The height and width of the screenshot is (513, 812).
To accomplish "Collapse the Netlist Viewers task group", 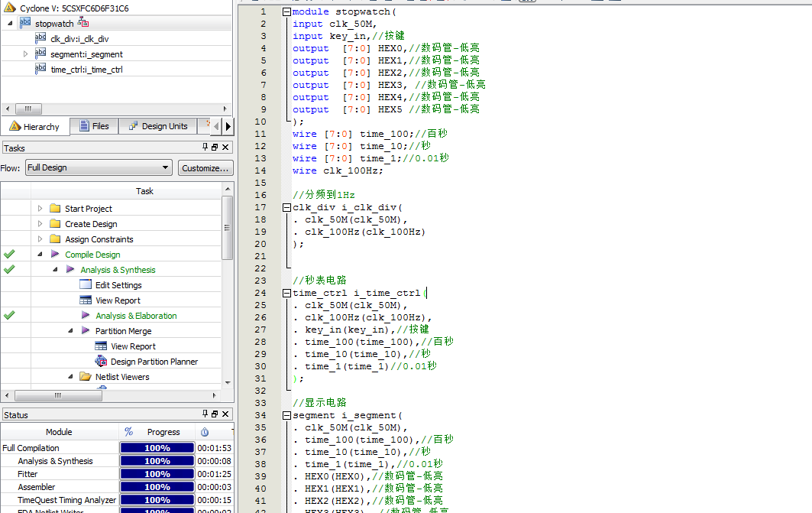I will click(x=70, y=377).
